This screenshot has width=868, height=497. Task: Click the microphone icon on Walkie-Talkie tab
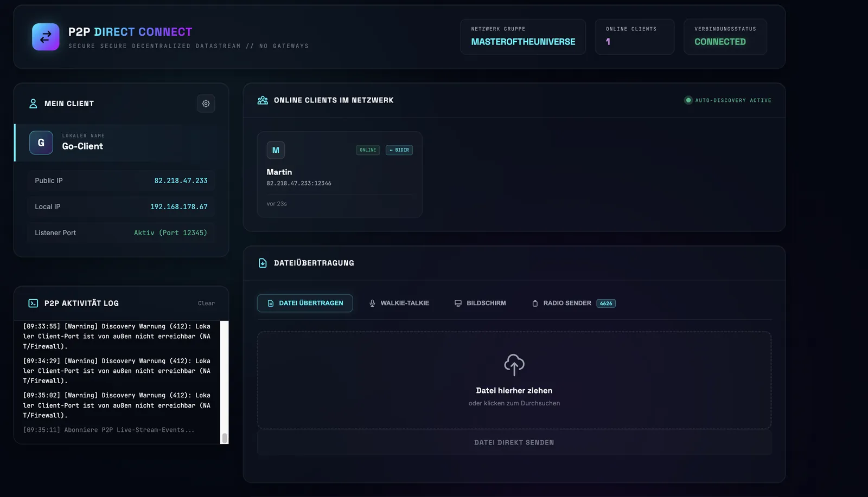(x=372, y=304)
